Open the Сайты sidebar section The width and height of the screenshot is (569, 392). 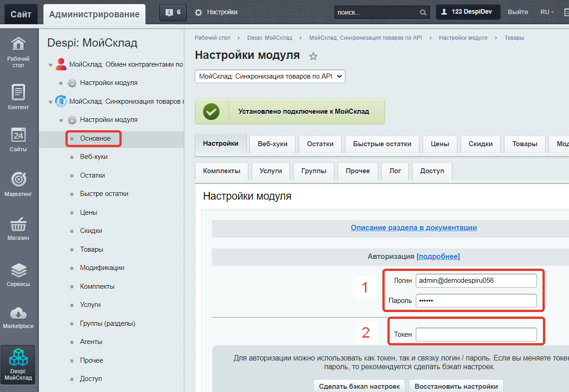(18, 139)
